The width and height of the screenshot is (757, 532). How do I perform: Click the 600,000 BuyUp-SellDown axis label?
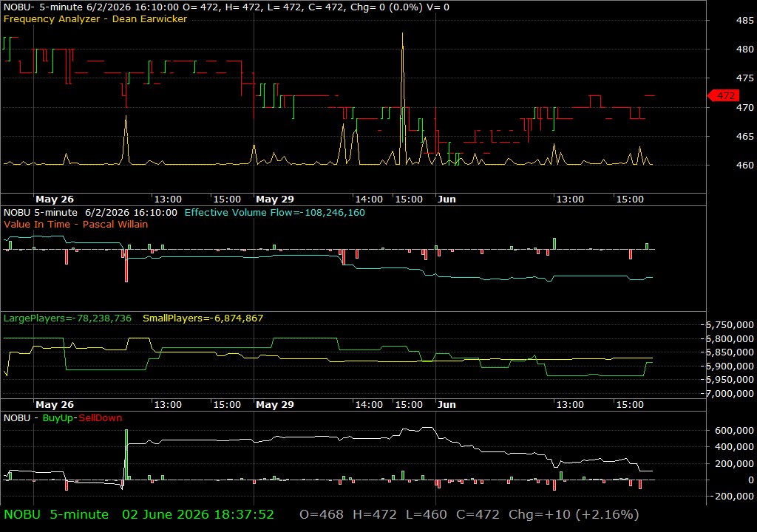pos(733,431)
